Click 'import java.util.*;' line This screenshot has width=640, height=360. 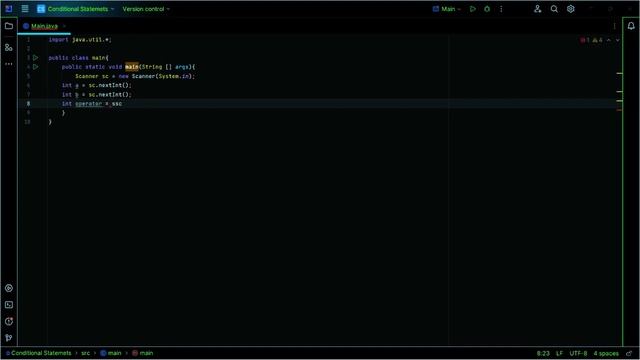point(80,40)
